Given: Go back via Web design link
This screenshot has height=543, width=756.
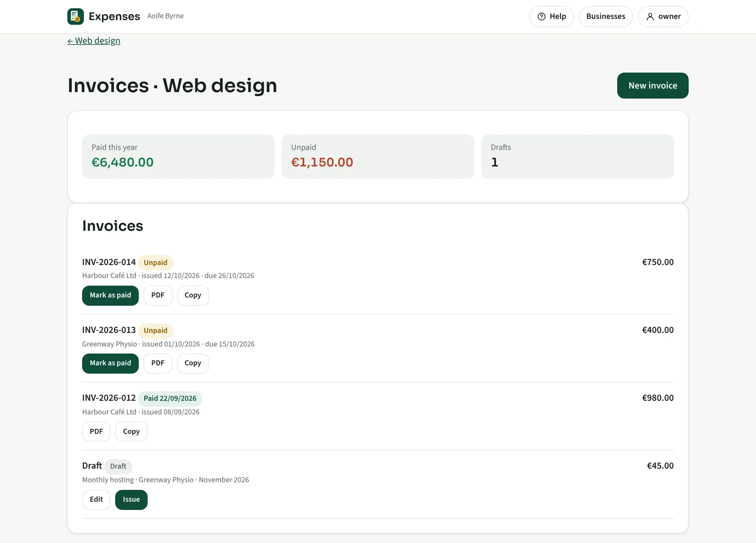Looking at the screenshot, I should click(x=94, y=41).
